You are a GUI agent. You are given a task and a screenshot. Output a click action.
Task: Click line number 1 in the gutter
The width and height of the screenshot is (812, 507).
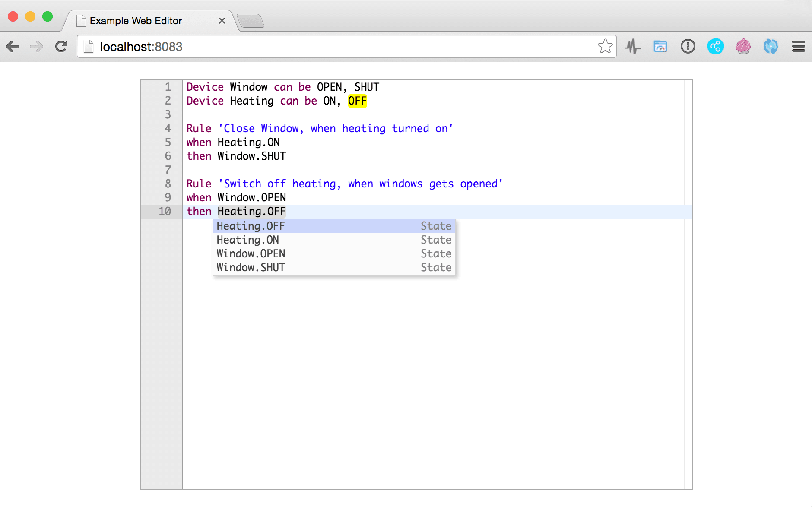(x=168, y=87)
